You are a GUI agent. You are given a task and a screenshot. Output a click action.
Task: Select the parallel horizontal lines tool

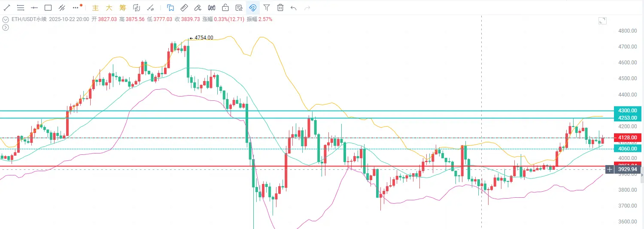[x=21, y=8]
